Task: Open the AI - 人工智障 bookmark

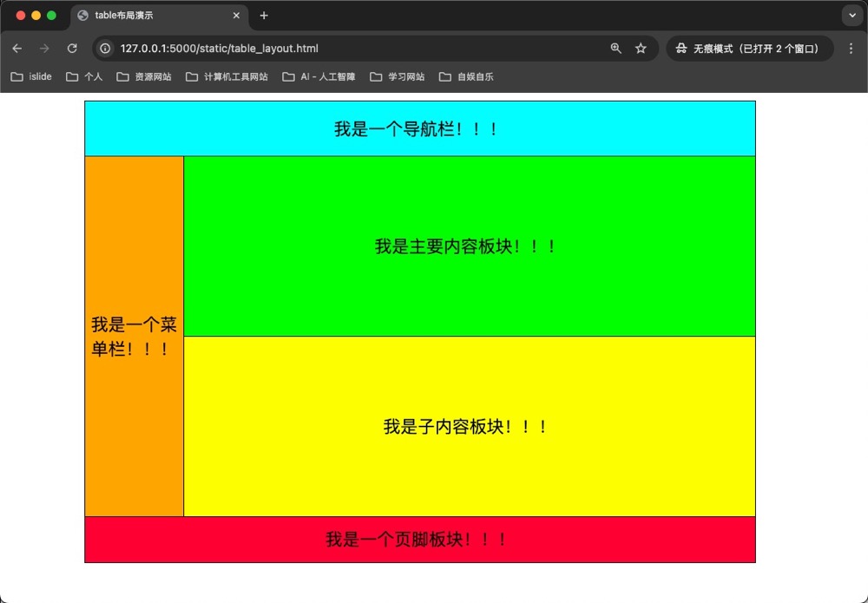Action: (x=321, y=76)
